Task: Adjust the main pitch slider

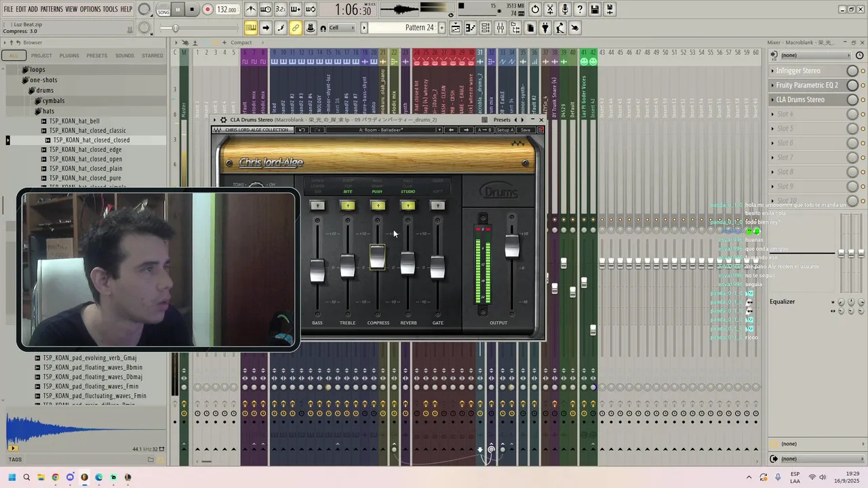Action: [198, 28]
